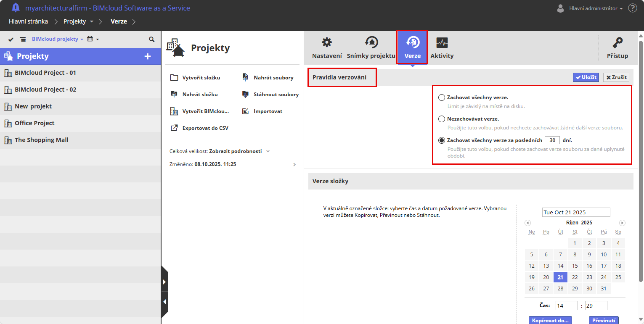Select day 21 in the calendar
Image resolution: width=644 pixels, height=324 pixels.
[560, 277]
